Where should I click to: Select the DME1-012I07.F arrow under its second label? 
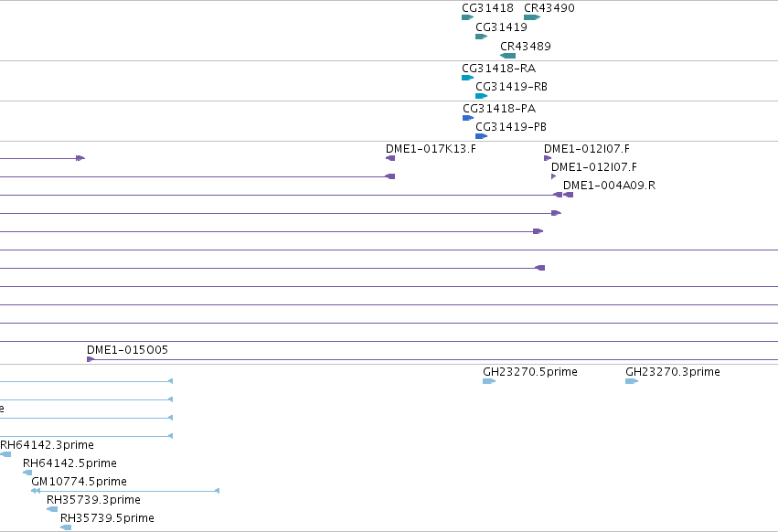[554, 176]
